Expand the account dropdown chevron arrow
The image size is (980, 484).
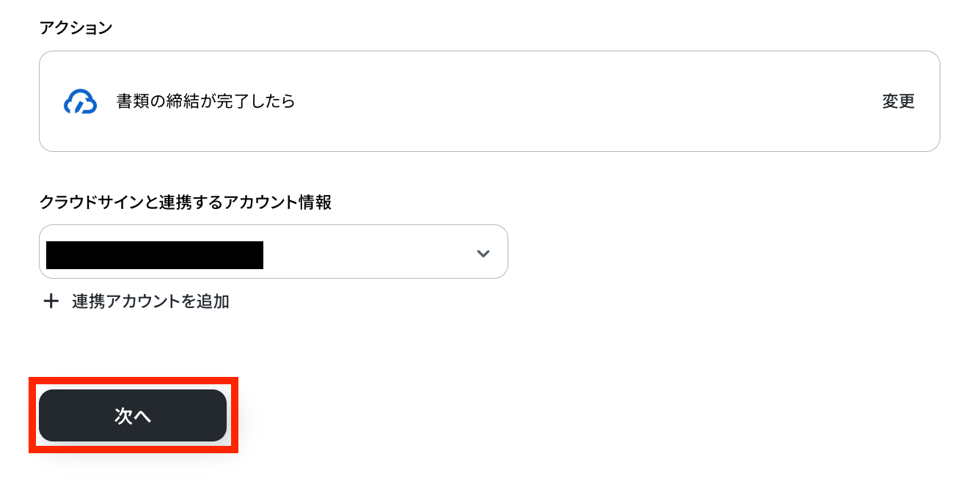pos(483,254)
